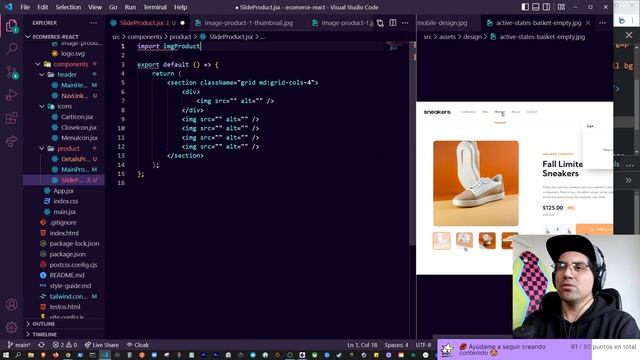Switch to image-product-1-thumbnail.jpg tab
Screen dimensions: 640x360
pyautogui.click(x=249, y=23)
